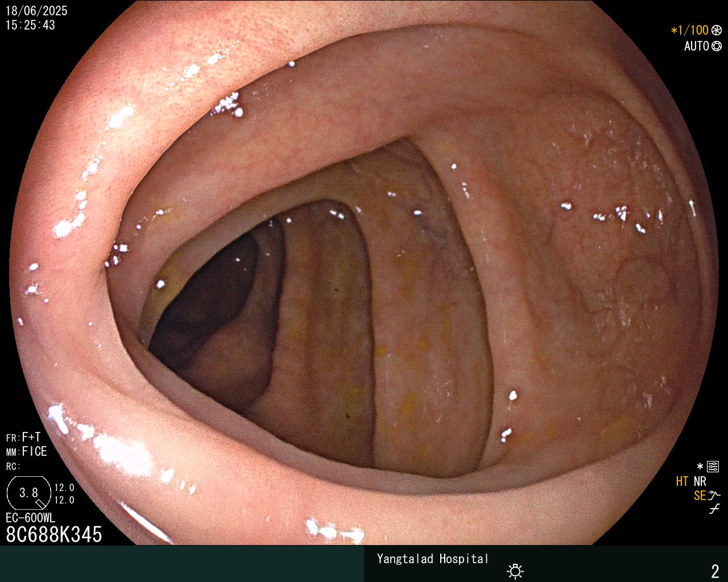Click the lower 12.0 diameter value
The height and width of the screenshot is (582, 728).
(64, 500)
